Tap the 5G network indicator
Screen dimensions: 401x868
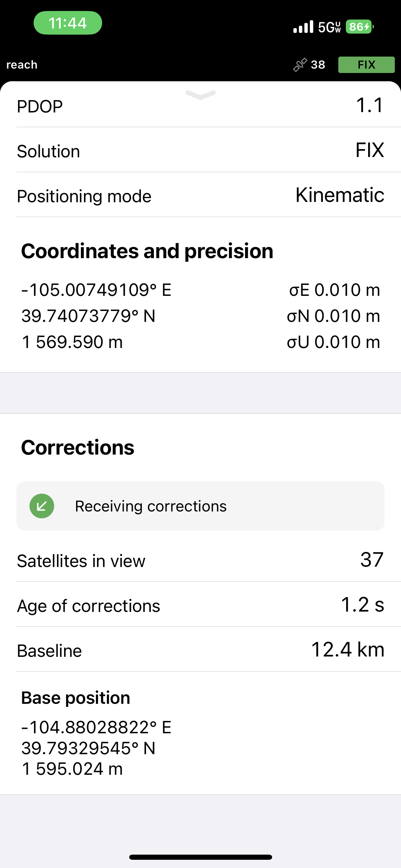[329, 27]
